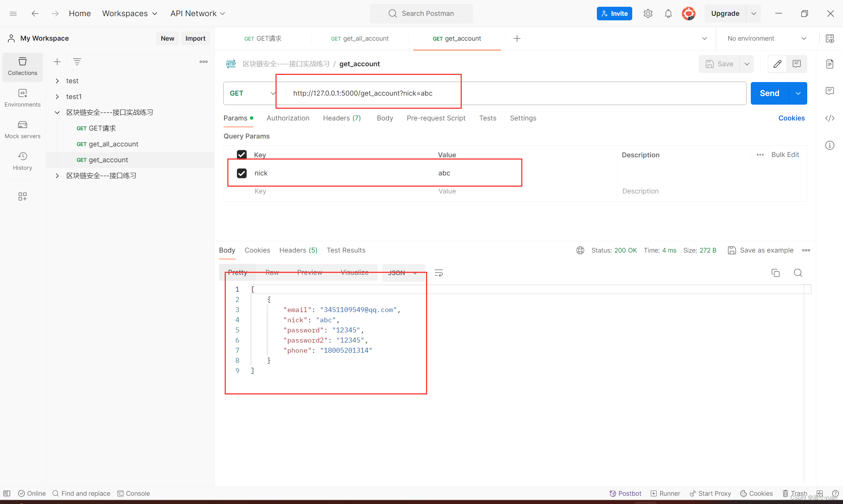843x504 pixels.
Task: Click the filter collections icon
Action: pos(77,62)
